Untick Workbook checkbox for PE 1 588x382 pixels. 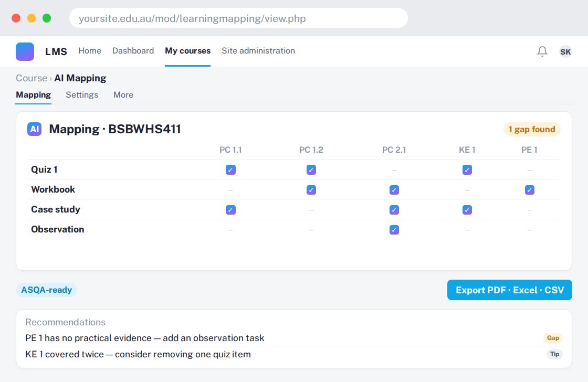click(x=530, y=189)
